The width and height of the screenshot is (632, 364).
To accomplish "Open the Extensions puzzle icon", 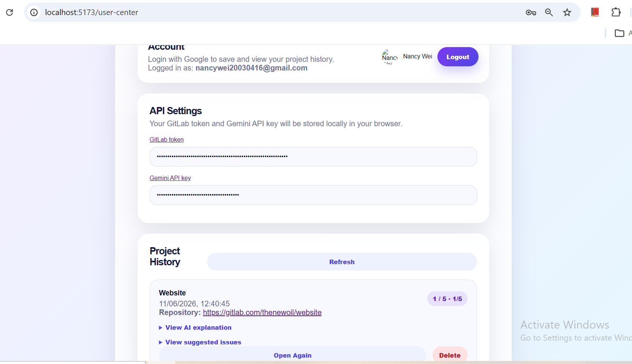I will [616, 12].
